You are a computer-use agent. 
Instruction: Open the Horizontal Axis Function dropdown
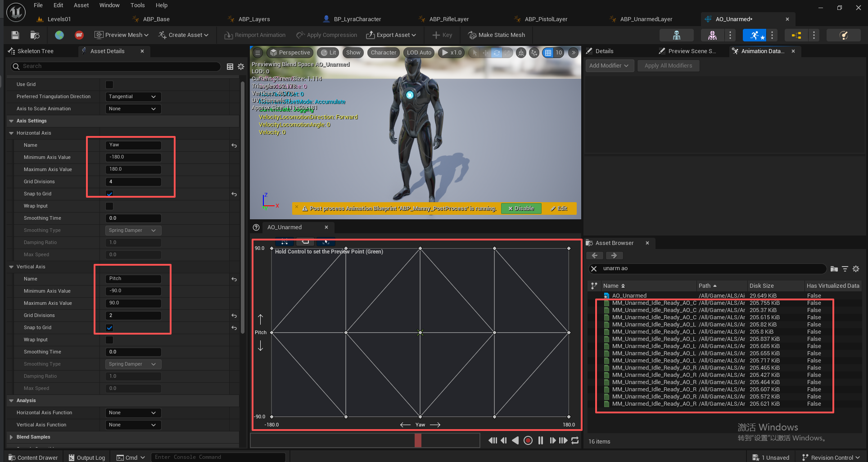click(133, 413)
